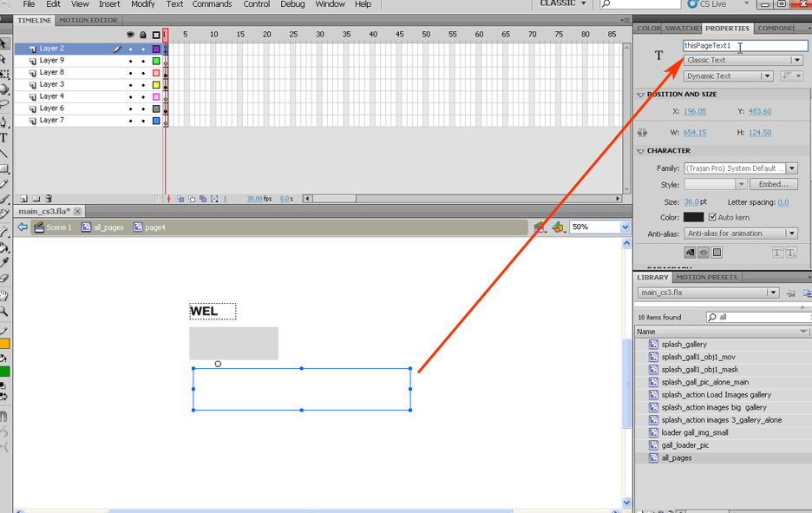Viewport: 812px width, 513px height.
Task: Click the text Color swatch
Action: 693,217
